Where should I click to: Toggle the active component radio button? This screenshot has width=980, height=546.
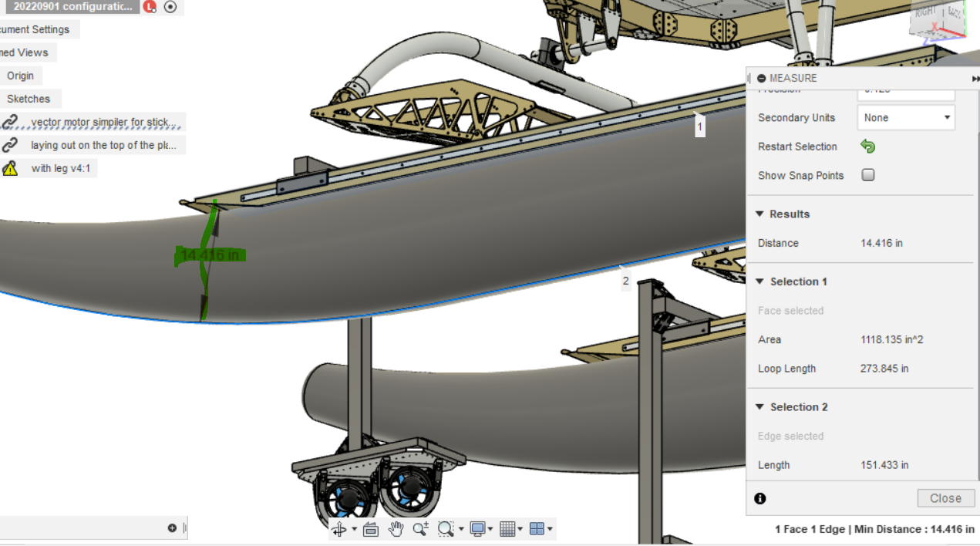(x=170, y=7)
